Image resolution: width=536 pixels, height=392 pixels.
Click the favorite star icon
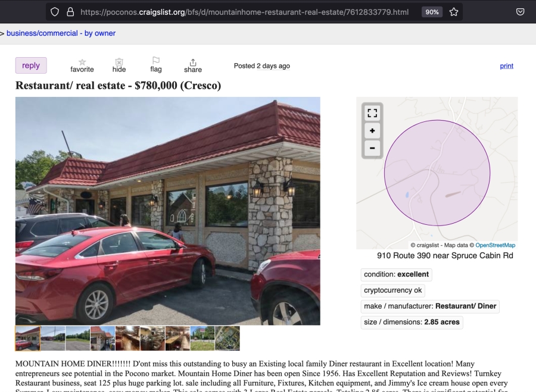(x=82, y=62)
